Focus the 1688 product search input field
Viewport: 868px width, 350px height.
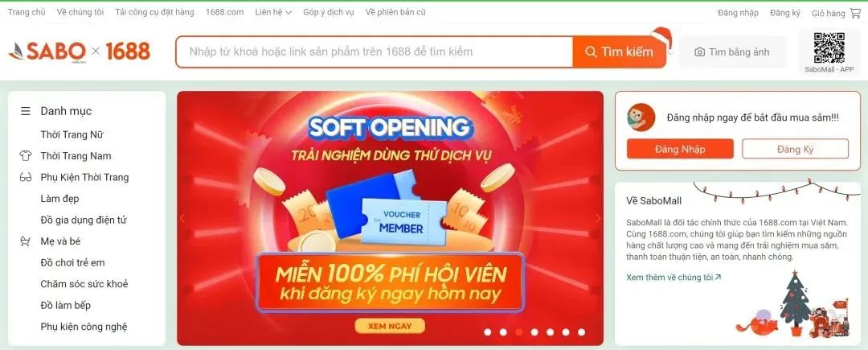point(375,52)
